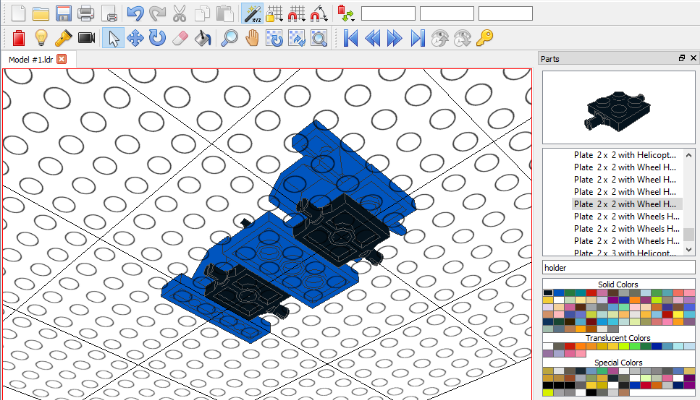Choose the Light bulb tool
This screenshot has width=700, height=400.
[x=40, y=38]
